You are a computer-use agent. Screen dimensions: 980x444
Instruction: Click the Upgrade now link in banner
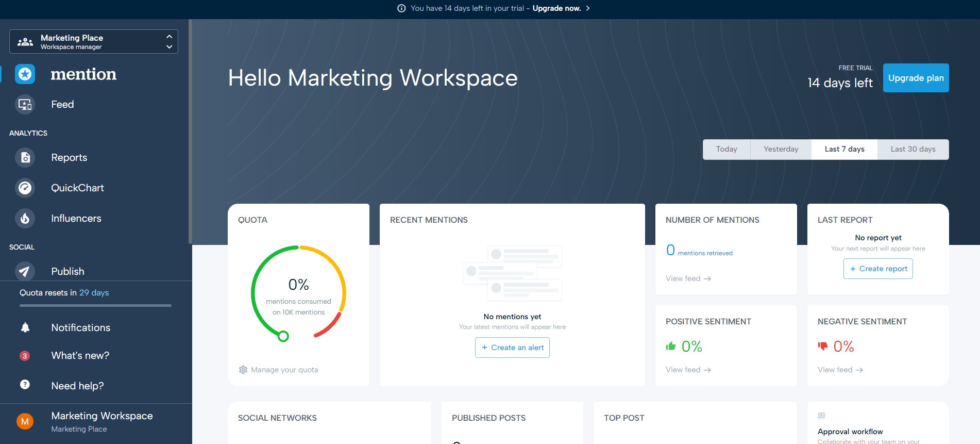(556, 8)
